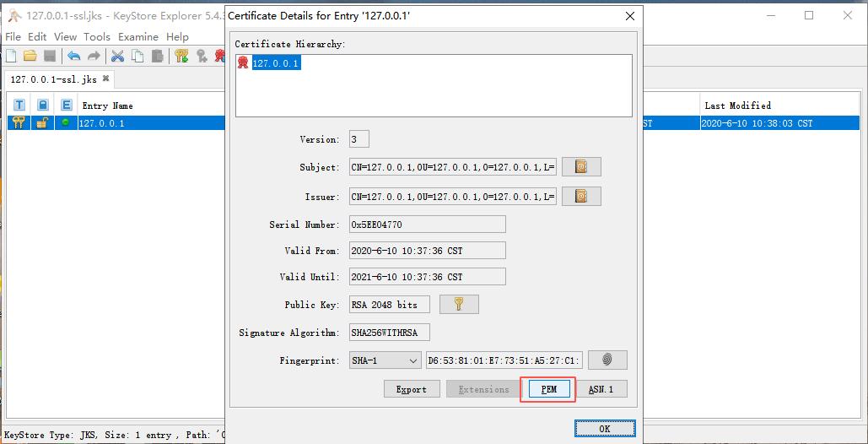Click the Export button
The height and width of the screenshot is (444, 868).
coord(412,389)
